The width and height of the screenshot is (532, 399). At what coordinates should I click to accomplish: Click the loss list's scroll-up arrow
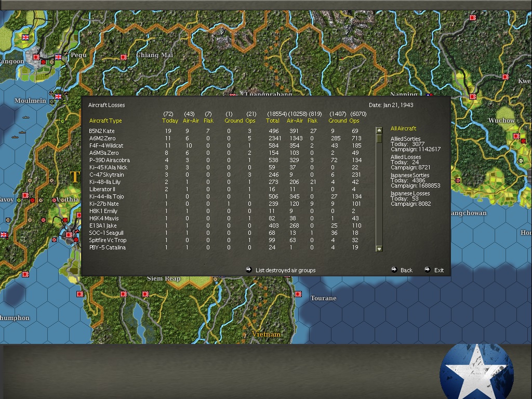point(379,130)
